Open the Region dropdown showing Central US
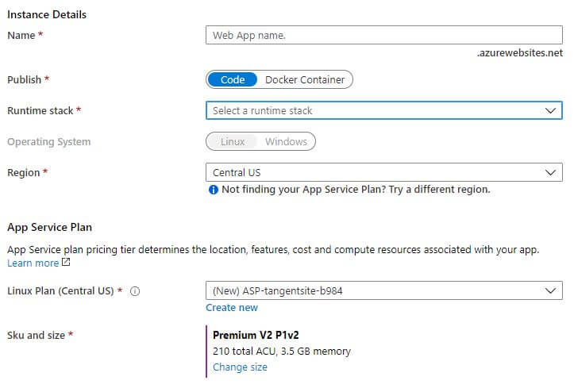Viewport: 574px width, 392px height. [384, 172]
